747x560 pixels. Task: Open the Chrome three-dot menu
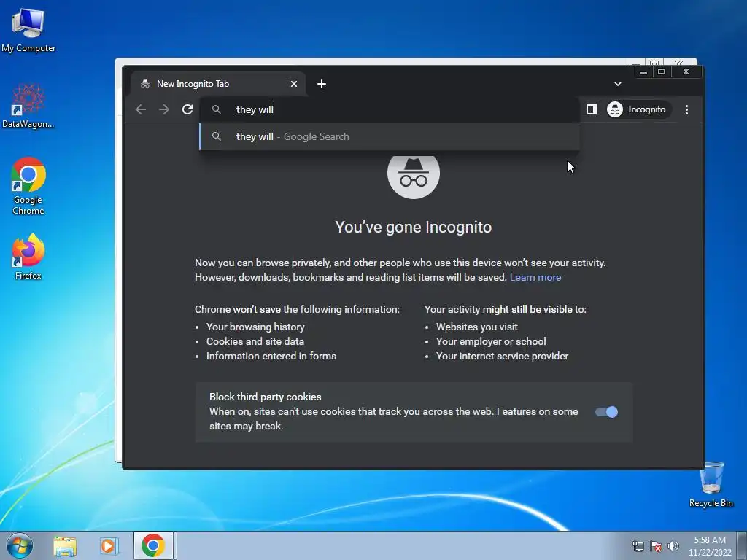click(686, 109)
